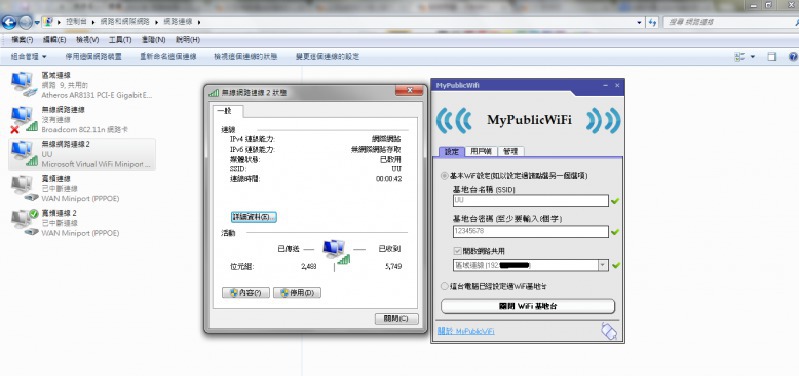Click green checkmark beside sharing dropdown
Image resolution: width=799 pixels, height=376 pixels.
click(615, 265)
